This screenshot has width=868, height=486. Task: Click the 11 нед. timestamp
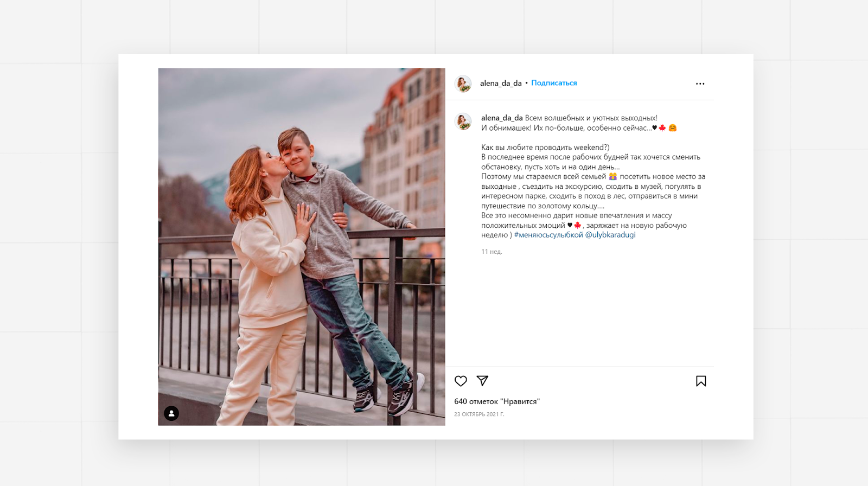(492, 252)
